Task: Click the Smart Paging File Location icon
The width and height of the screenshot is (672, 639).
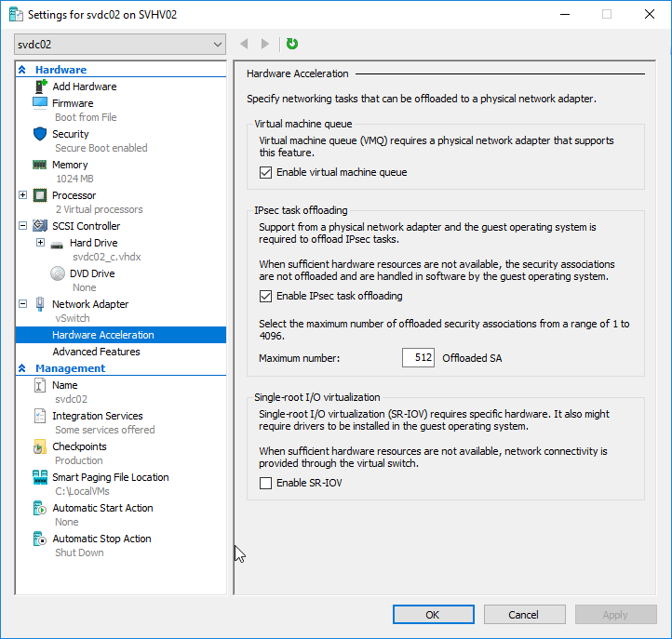Action: 40,477
